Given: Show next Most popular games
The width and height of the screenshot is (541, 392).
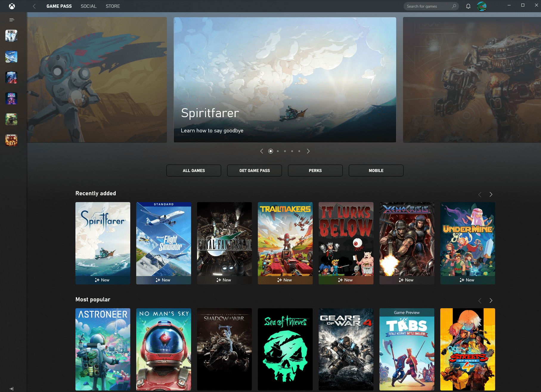Looking at the screenshot, I should pos(491,300).
